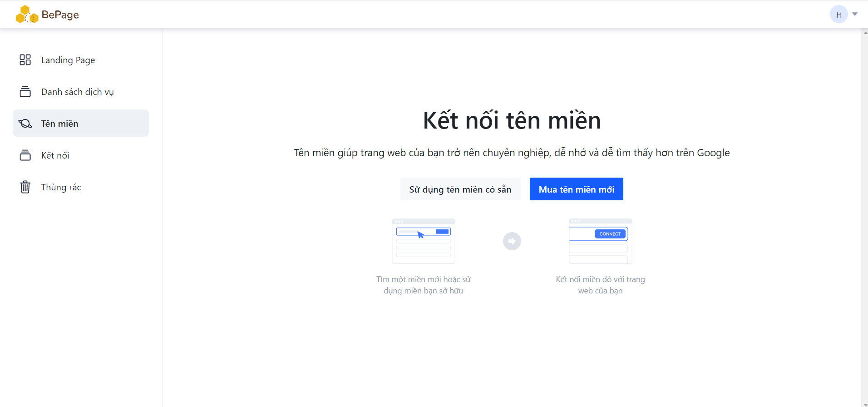
Task: Expand the account dropdown arrow
Action: [855, 14]
